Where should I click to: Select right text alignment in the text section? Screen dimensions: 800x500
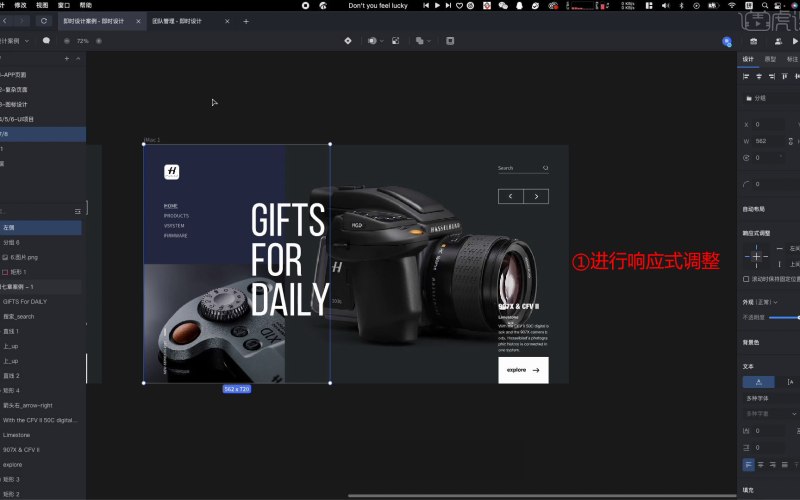click(772, 465)
